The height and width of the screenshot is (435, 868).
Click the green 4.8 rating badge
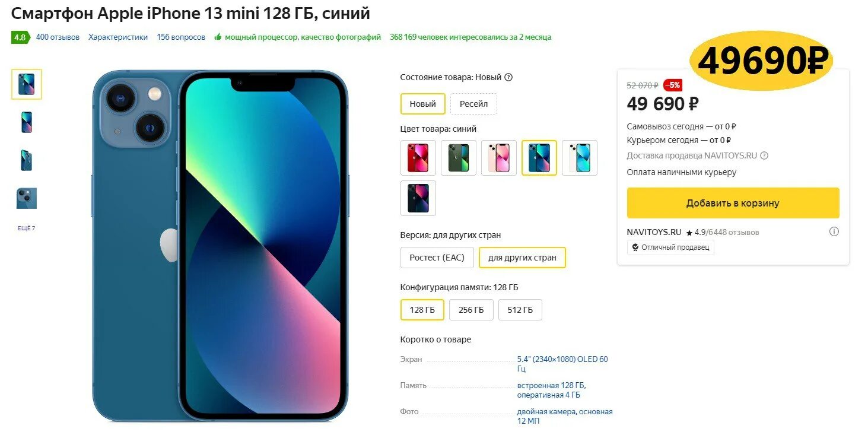[x=20, y=37]
